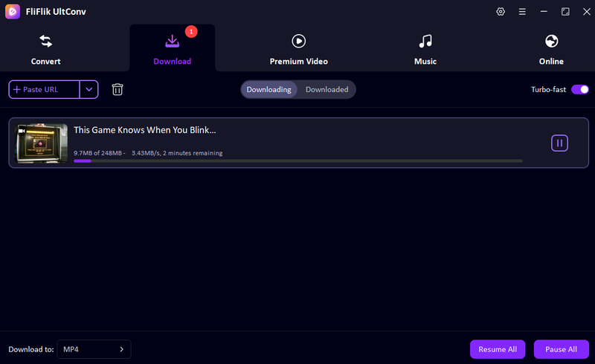Minimize the UltConv window
Screen dimensions: 595x364
tap(544, 12)
